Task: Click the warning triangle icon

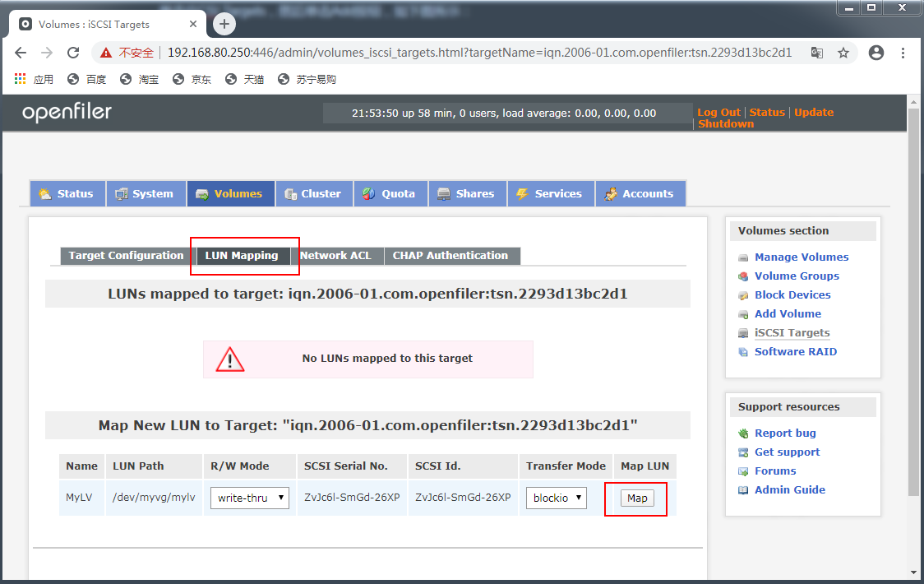Action: (x=230, y=359)
